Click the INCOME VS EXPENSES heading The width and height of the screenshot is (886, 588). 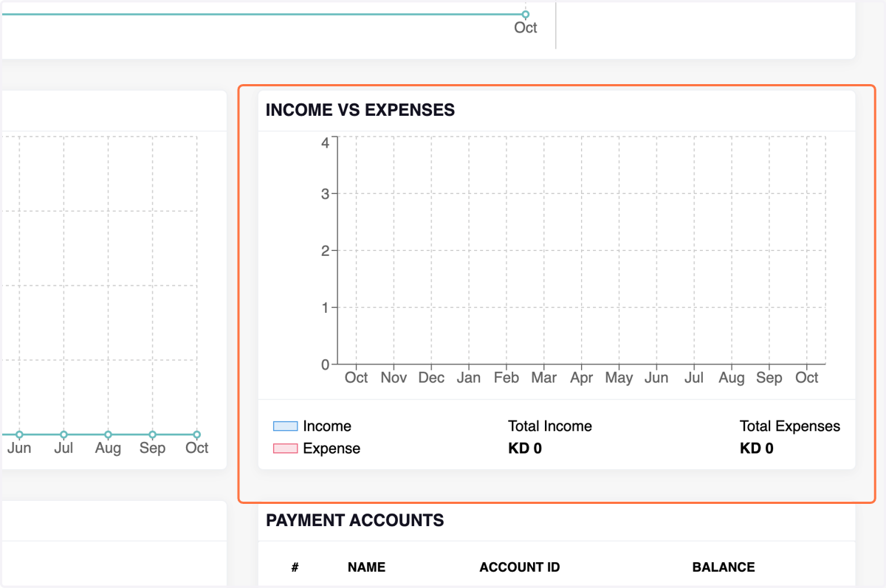(x=360, y=110)
